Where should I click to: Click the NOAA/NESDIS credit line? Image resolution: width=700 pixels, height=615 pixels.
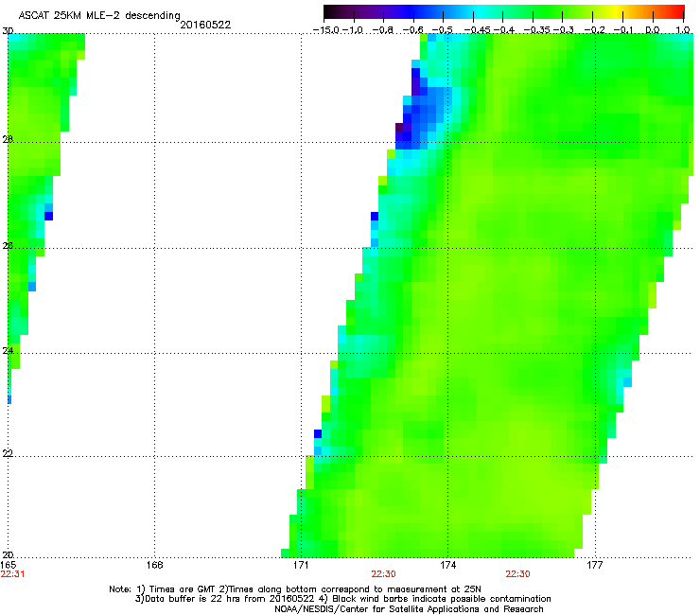click(x=409, y=609)
